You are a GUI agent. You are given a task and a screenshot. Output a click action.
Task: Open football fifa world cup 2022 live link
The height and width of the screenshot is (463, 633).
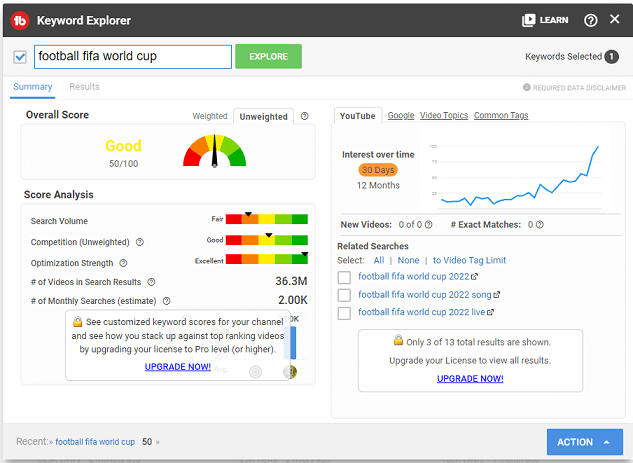tap(421, 312)
